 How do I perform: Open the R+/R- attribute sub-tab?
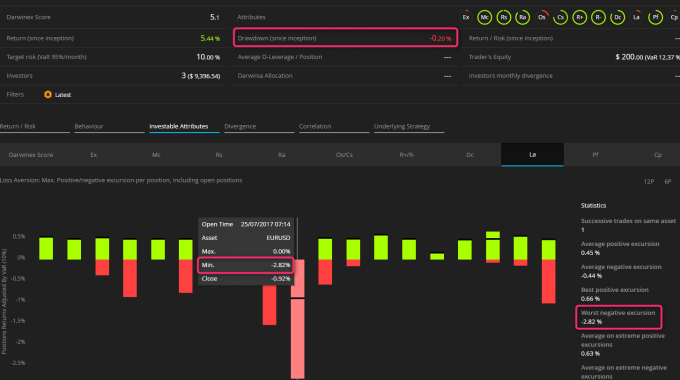pyautogui.click(x=407, y=155)
